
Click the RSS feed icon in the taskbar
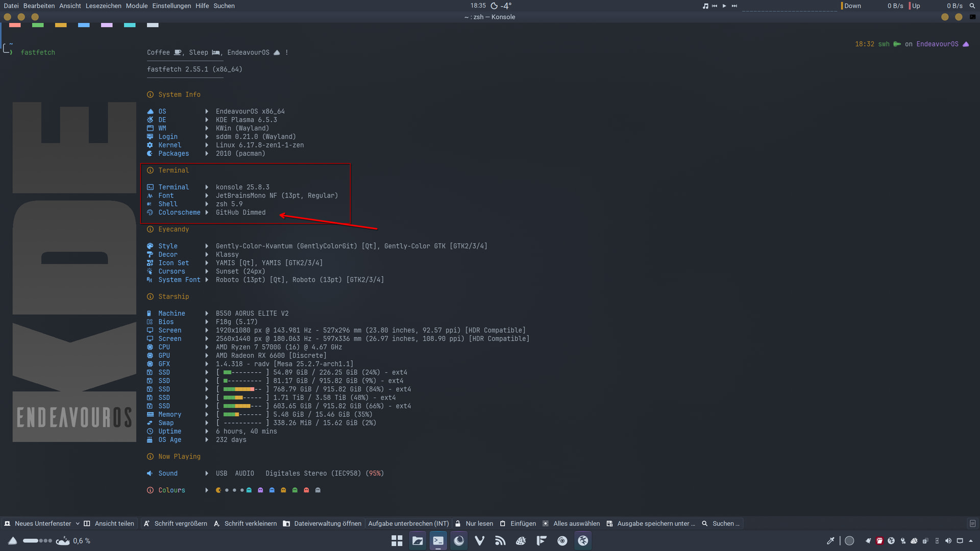tap(500, 541)
